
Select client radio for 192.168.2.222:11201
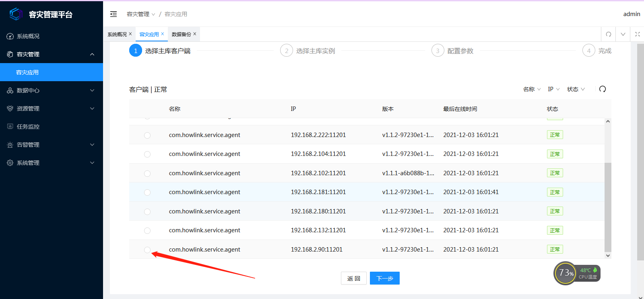[x=147, y=135]
